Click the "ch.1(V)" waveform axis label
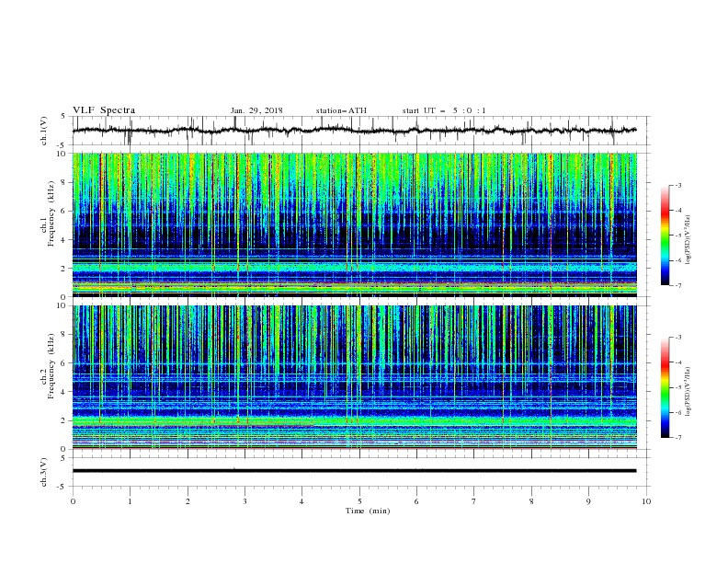 (x=44, y=131)
